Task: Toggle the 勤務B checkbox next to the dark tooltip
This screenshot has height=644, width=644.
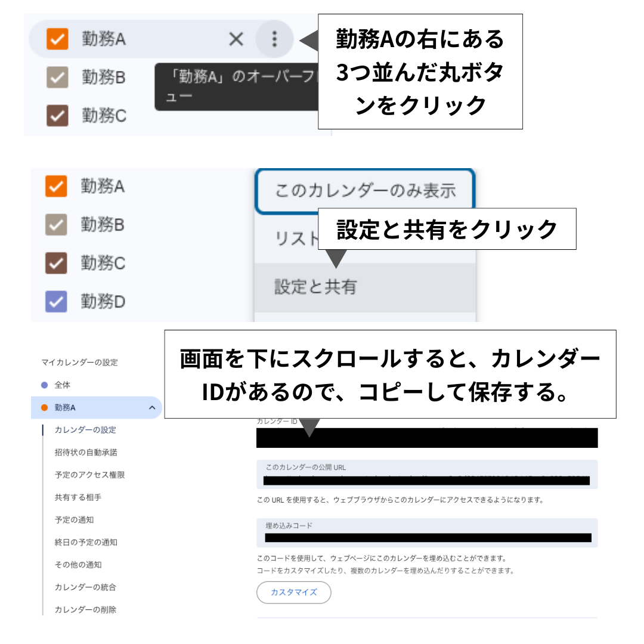Action: pyautogui.click(x=57, y=77)
